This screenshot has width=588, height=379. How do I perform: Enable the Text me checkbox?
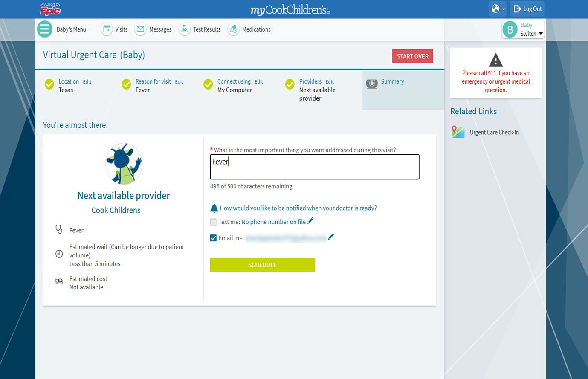[213, 222]
